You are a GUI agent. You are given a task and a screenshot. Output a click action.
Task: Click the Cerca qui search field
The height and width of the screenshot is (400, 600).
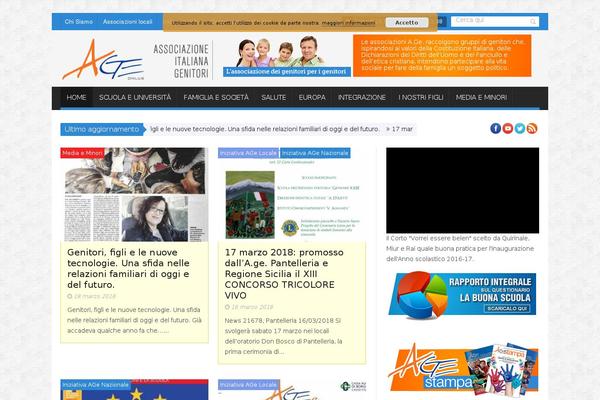tap(494, 21)
